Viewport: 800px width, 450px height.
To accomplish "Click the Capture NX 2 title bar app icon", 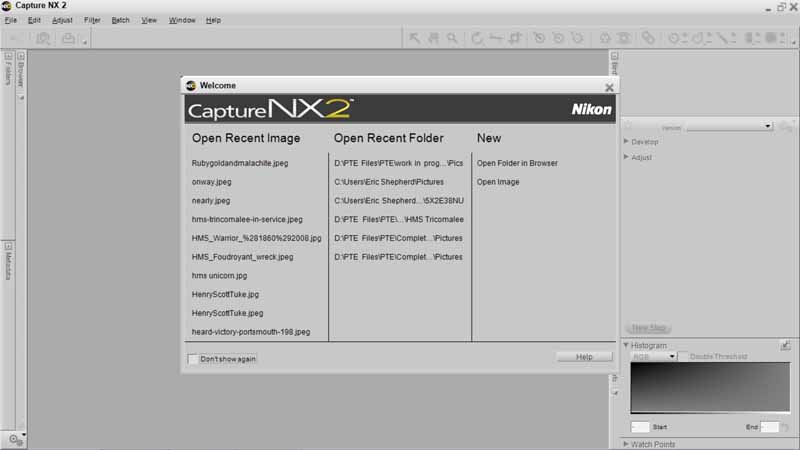I will pyautogui.click(x=7, y=6).
